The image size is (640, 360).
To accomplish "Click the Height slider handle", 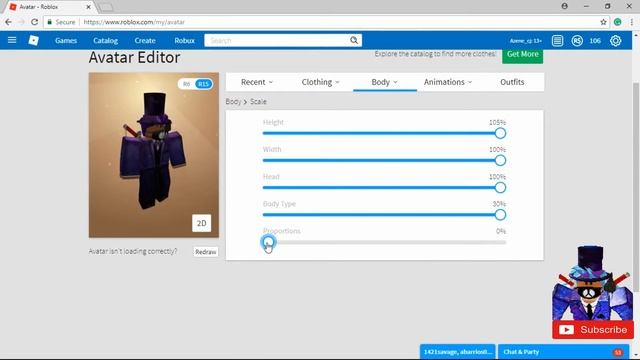I will tap(500, 133).
